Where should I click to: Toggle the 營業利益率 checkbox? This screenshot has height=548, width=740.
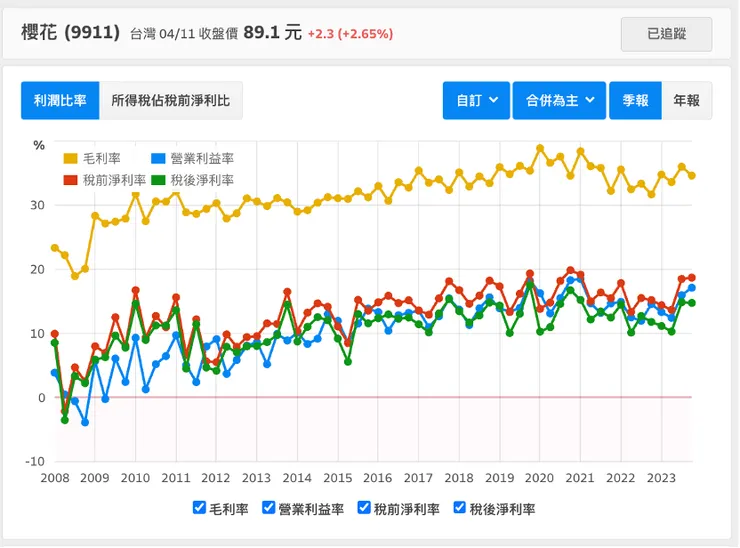[x=269, y=508]
